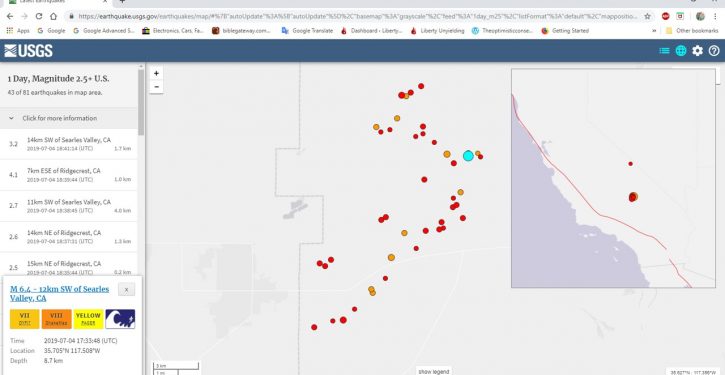Viewport: 725px width, 375px height.
Task: Open the Getting Started bookmark
Action: [565, 31]
